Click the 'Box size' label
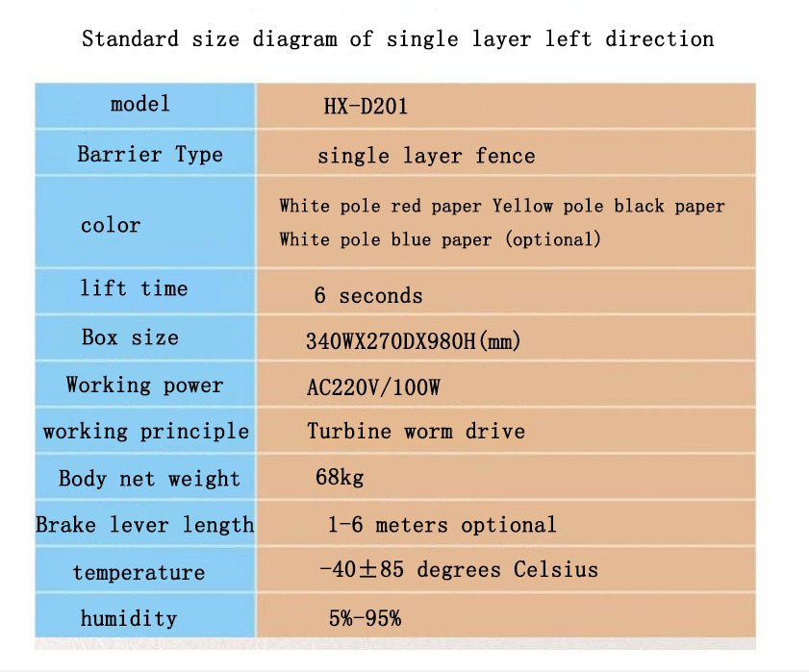Viewport: 809px width, 672px height. (x=130, y=337)
